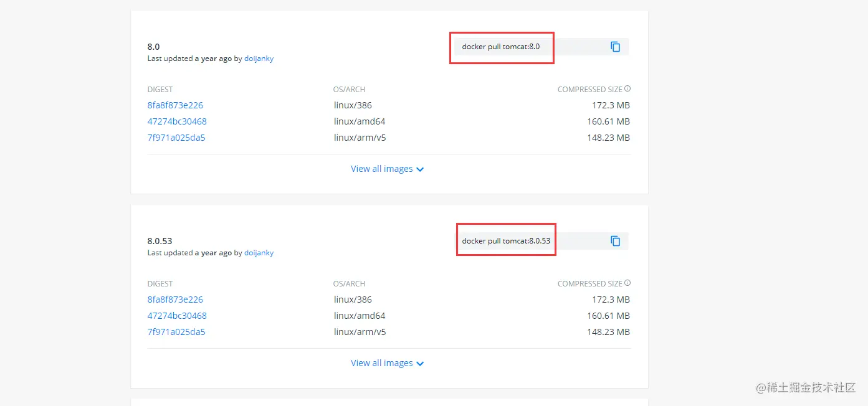Click the 8.0.53 tag title
Screen dimensions: 868x406
click(x=160, y=241)
